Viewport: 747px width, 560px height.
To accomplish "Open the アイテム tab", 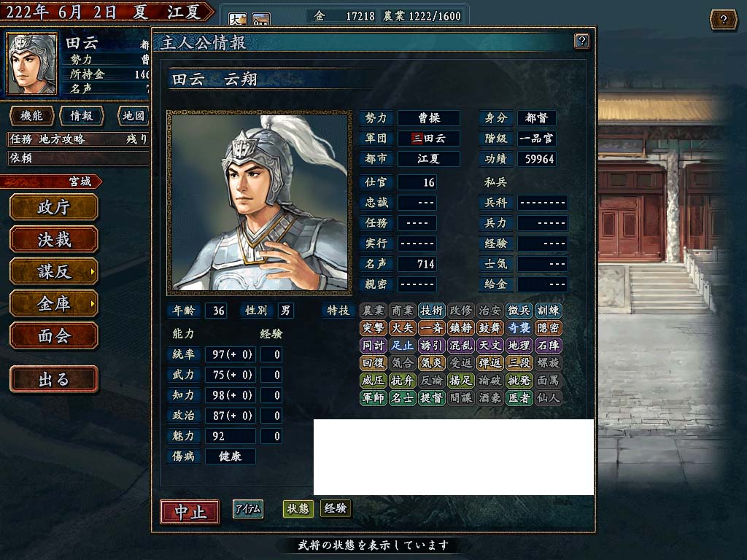I will click(x=248, y=510).
